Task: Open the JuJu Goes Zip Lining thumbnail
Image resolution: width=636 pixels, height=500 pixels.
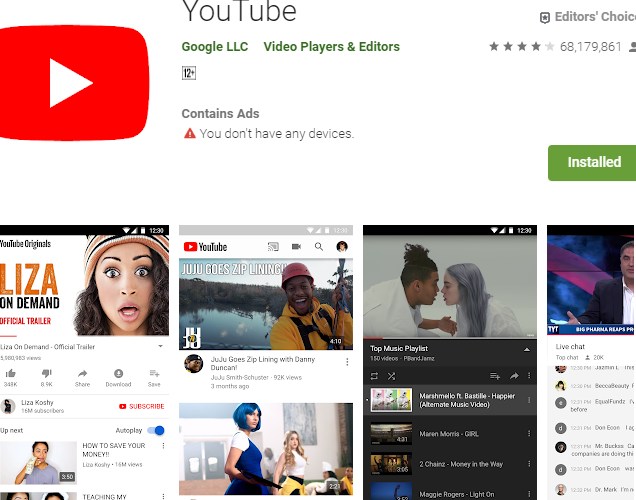Action: [266, 304]
